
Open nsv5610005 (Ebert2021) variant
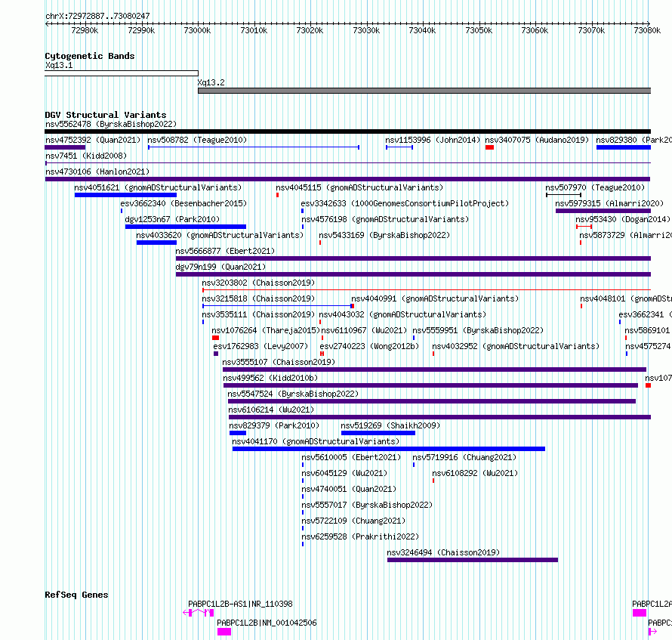351,458
